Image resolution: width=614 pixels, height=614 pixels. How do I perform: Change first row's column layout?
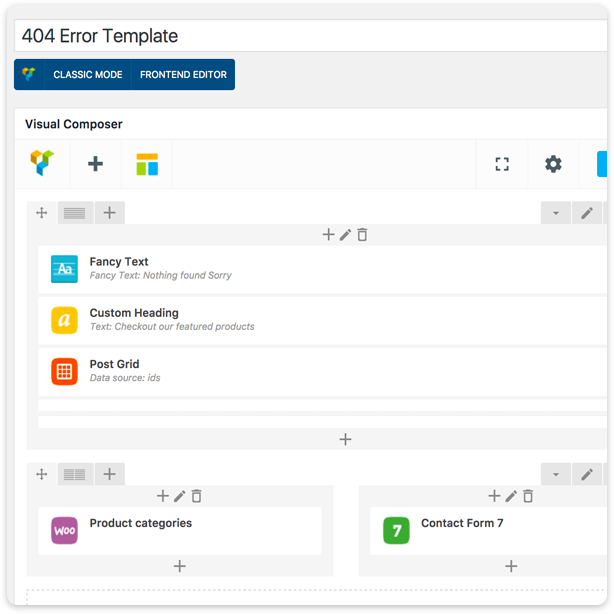[75, 213]
